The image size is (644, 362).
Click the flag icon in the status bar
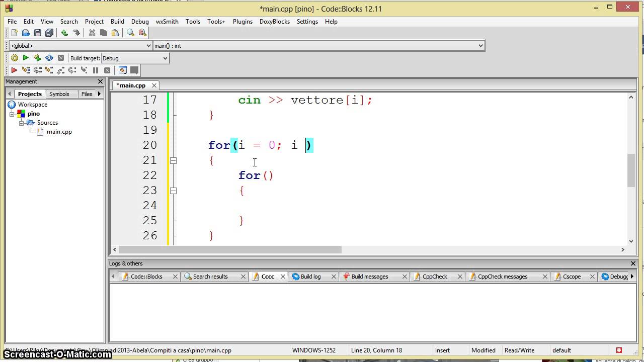point(619,350)
